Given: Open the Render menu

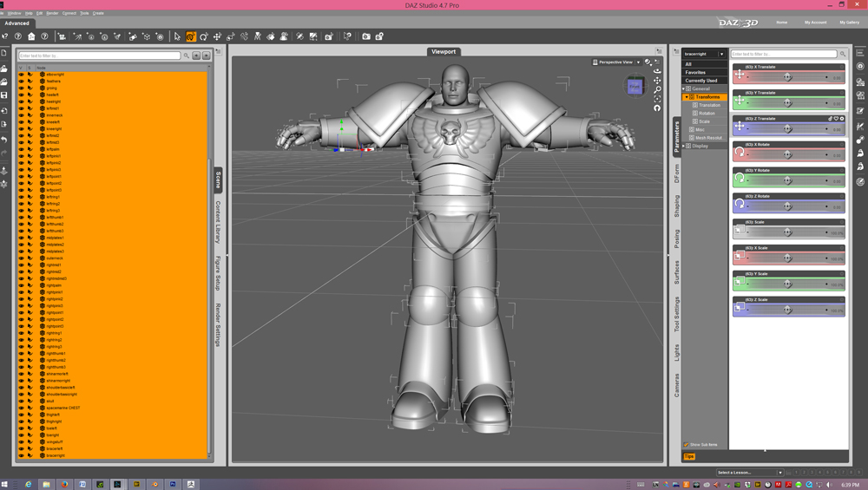Looking at the screenshot, I should click(x=52, y=13).
